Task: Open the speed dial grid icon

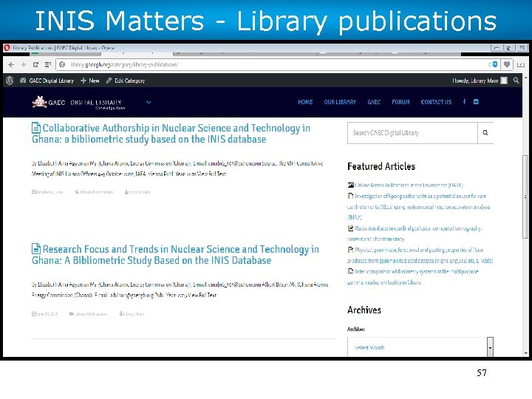Action: point(48,64)
